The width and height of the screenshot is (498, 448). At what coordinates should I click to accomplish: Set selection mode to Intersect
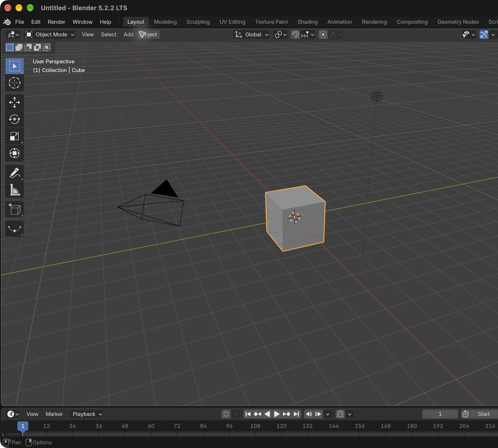click(46, 47)
